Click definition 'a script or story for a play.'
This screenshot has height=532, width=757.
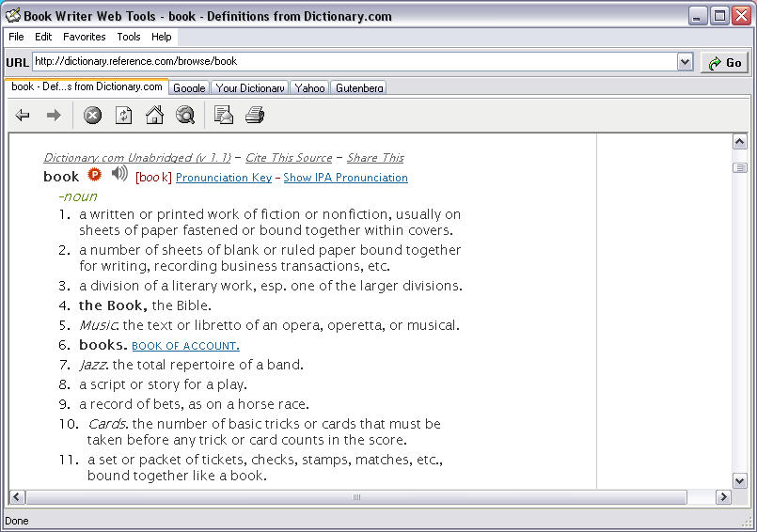(164, 384)
